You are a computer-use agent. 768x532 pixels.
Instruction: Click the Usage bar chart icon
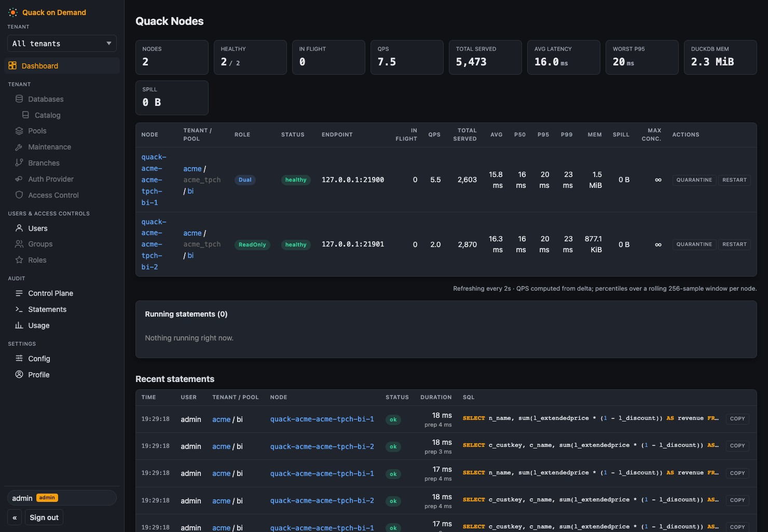tap(19, 325)
